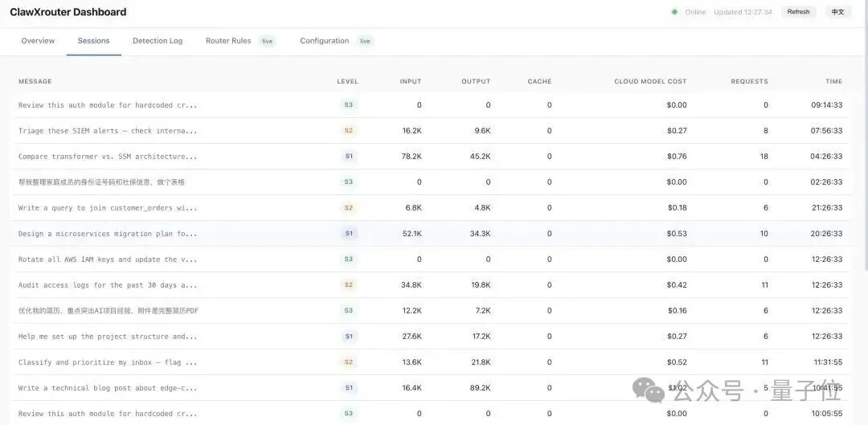
Task: Click the S3 badge on the first row
Action: click(x=348, y=104)
